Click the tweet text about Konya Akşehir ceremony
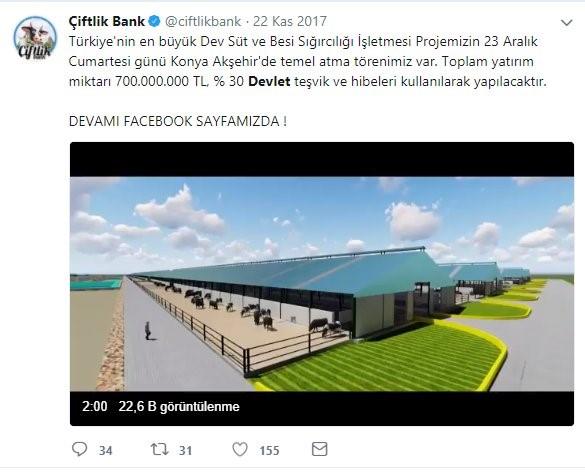Screen dimensions: 585x473 [308, 61]
